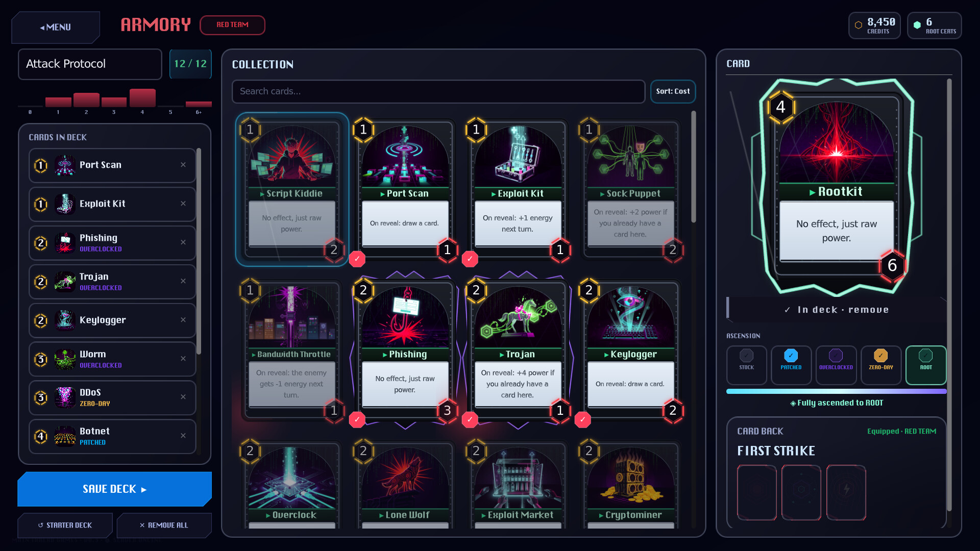Remove Keylogger from the deck list
The width and height of the screenshot is (980, 551).
183,320
